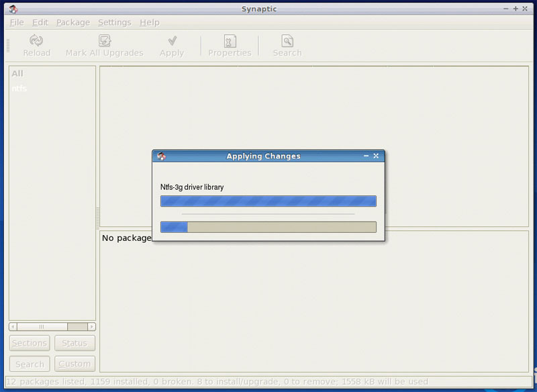The height and width of the screenshot is (392, 537).
Task: Click the Search toolbar magnifier icon
Action: [x=287, y=41]
